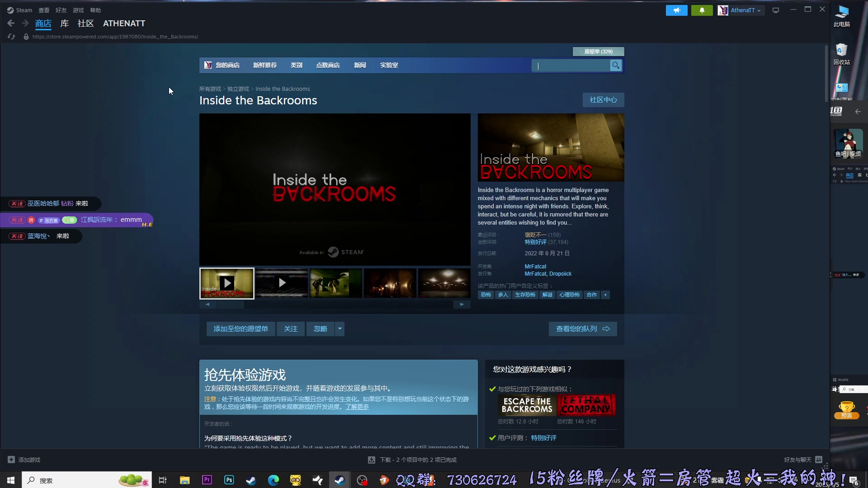Open the friends and chat icon
The width and height of the screenshot is (868, 488).
click(x=819, y=460)
